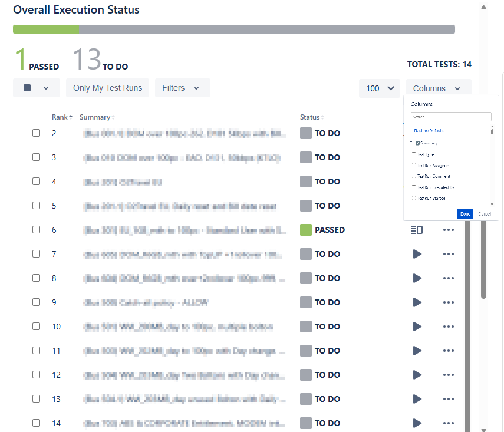This screenshot has width=504, height=432.
Task: Click the Only My Test Runs button
Action: coord(107,88)
